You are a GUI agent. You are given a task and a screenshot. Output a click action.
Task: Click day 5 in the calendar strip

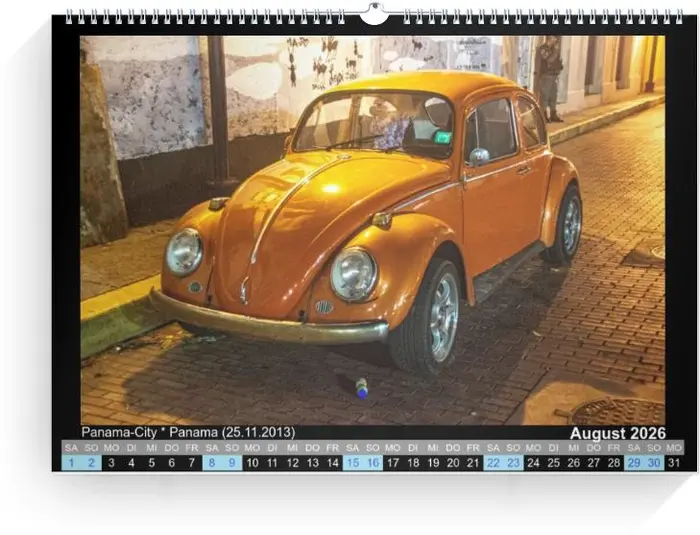pyautogui.click(x=152, y=463)
